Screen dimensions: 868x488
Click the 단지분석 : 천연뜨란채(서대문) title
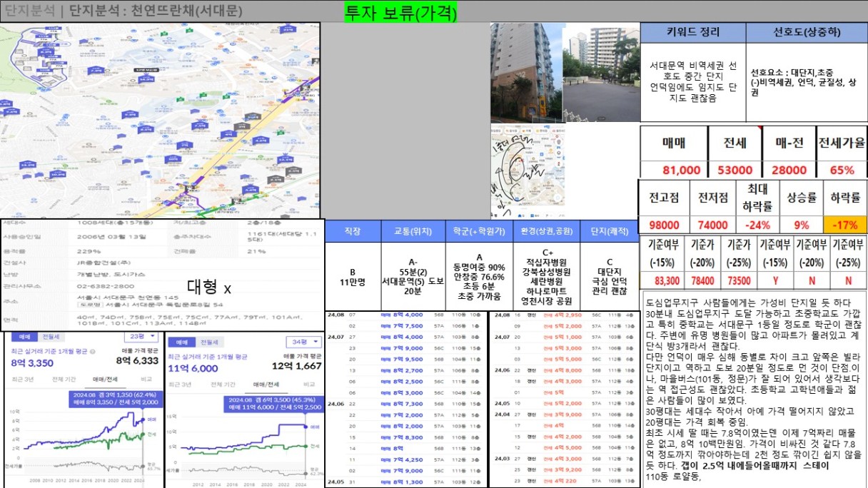pos(156,11)
